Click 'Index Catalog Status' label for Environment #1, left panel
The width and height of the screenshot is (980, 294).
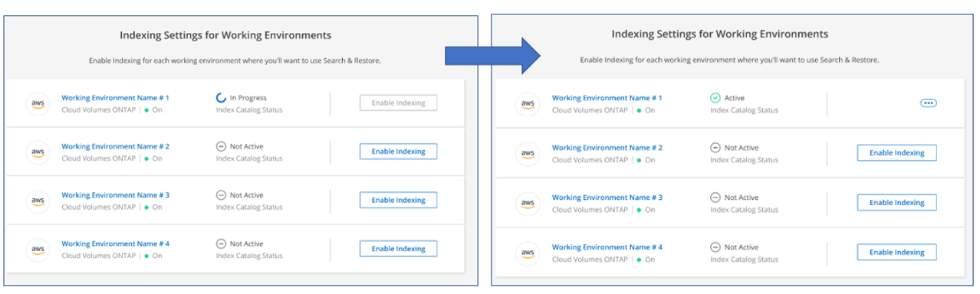pos(248,109)
